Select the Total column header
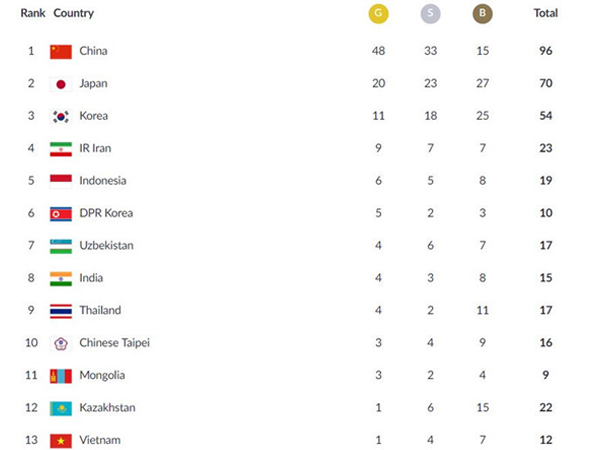600x450 pixels. click(x=546, y=13)
